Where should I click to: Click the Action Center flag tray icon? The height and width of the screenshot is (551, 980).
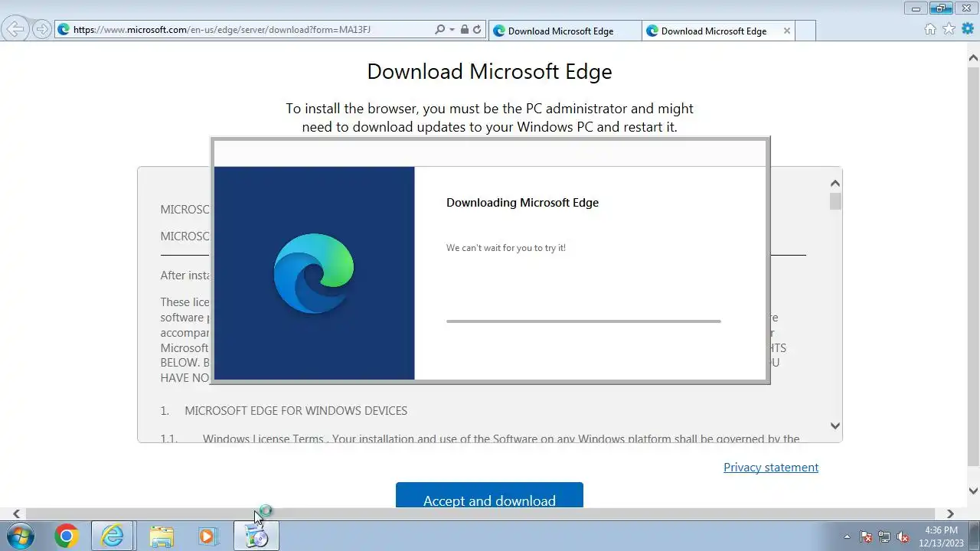(866, 537)
